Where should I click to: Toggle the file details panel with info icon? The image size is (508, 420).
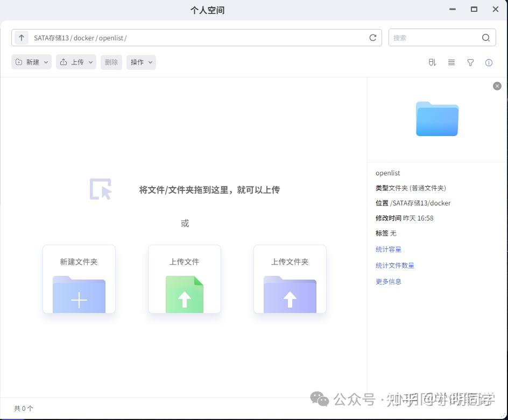click(489, 62)
